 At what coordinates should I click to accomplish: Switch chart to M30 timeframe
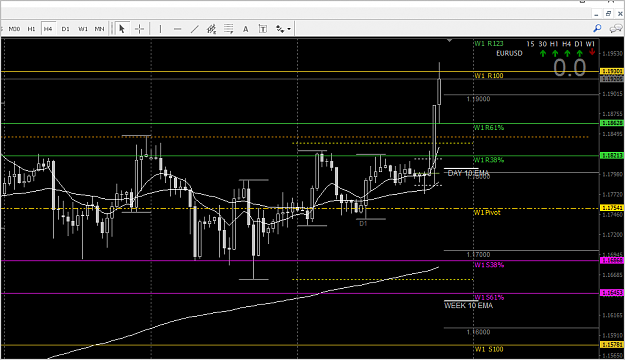tap(14, 29)
